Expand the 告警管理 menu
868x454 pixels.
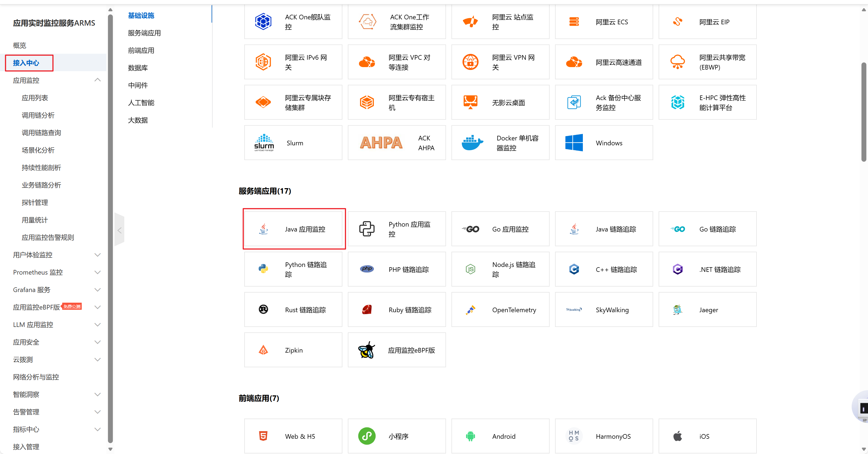[x=97, y=411]
